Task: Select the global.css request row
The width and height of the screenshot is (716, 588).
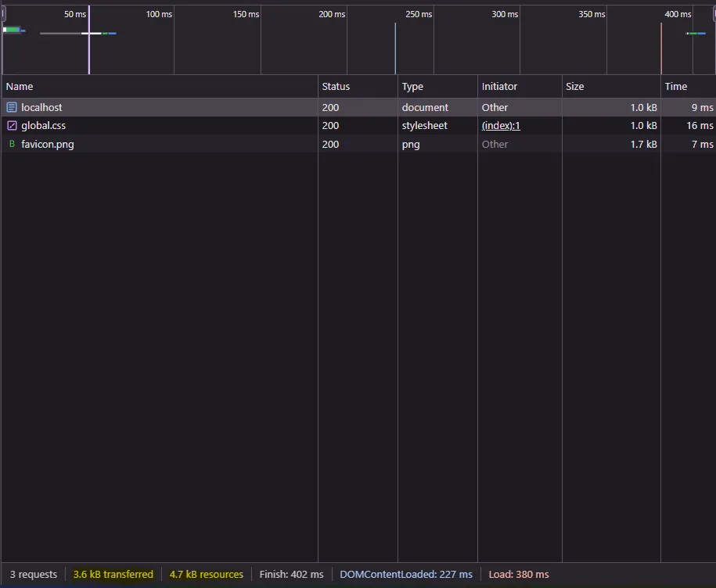Action: [157, 125]
